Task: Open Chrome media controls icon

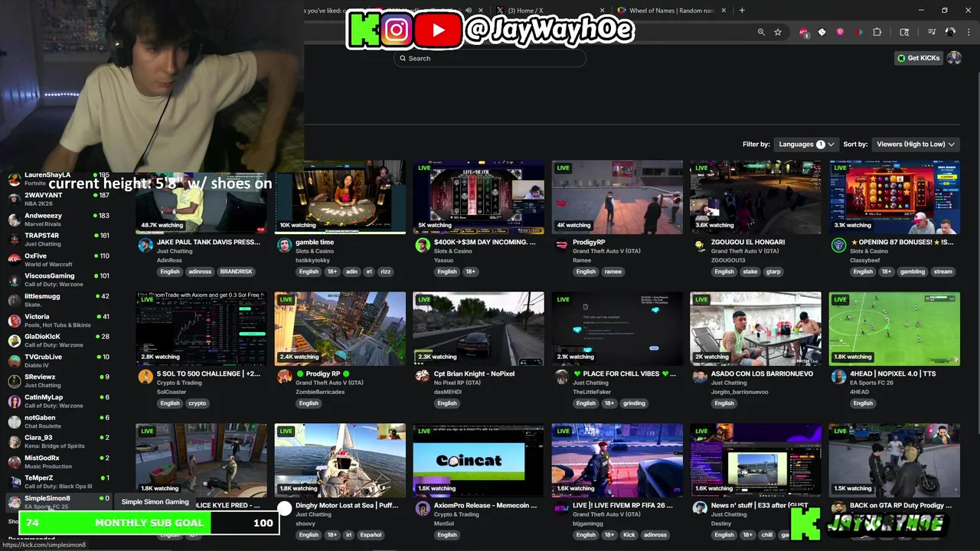Action: 932,32
